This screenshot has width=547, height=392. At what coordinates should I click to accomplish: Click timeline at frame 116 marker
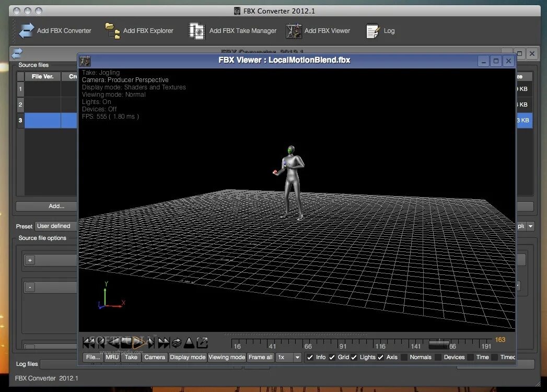[380, 347]
